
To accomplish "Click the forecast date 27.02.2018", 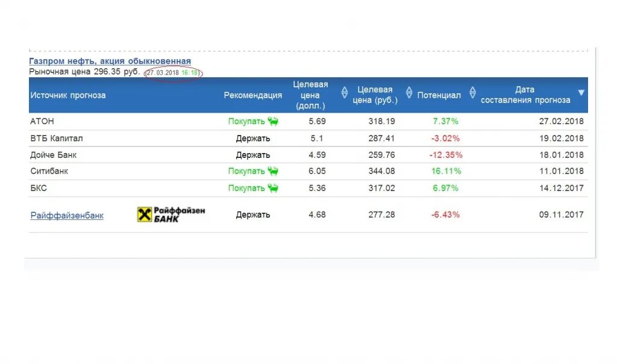I will point(561,121).
